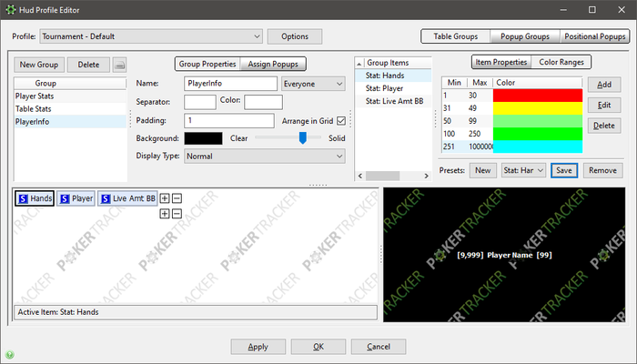Screen dimensions: 637x364
Task: Click the Add color range button
Action: tap(604, 85)
